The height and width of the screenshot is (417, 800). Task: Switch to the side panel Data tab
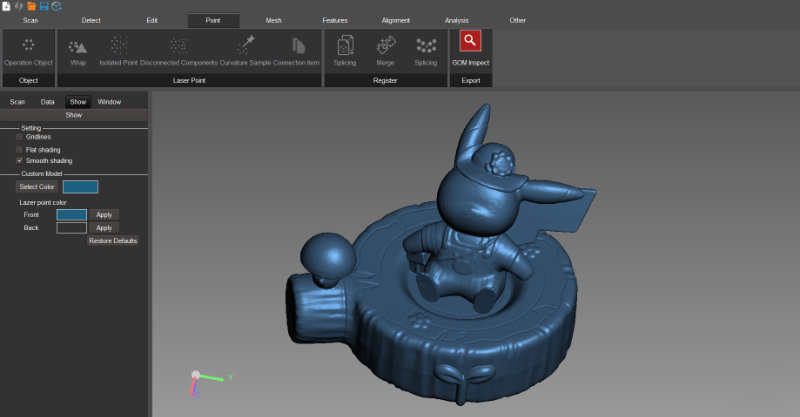[x=47, y=102]
